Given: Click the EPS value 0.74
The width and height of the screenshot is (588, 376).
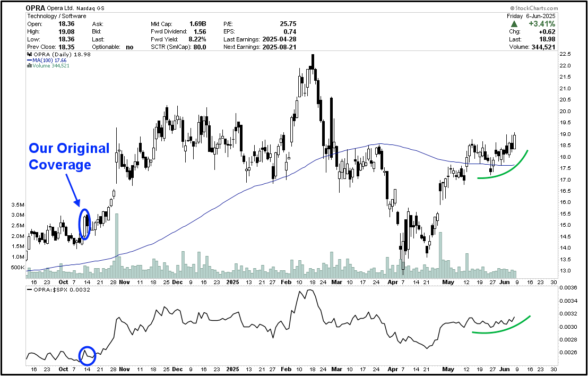Looking at the screenshot, I should tap(290, 32).
